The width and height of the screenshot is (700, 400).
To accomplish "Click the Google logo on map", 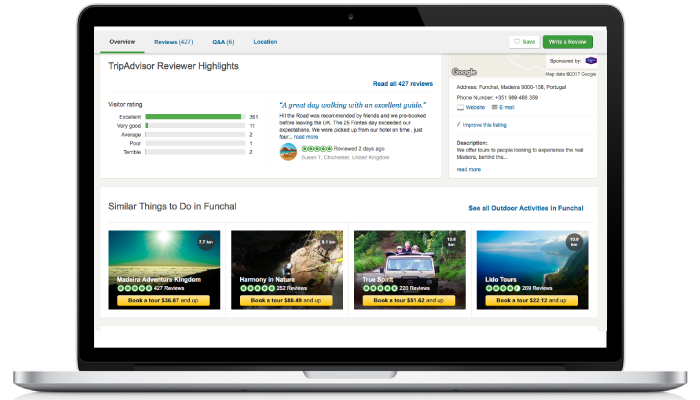I will (464, 72).
